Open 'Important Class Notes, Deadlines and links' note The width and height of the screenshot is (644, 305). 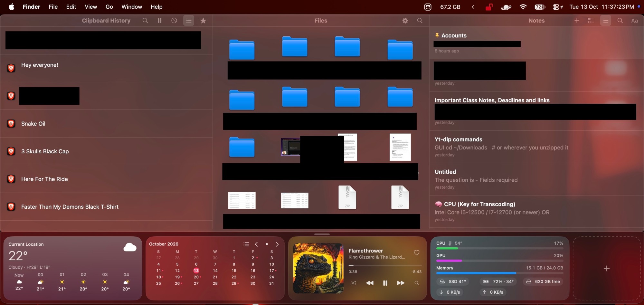pos(536,111)
